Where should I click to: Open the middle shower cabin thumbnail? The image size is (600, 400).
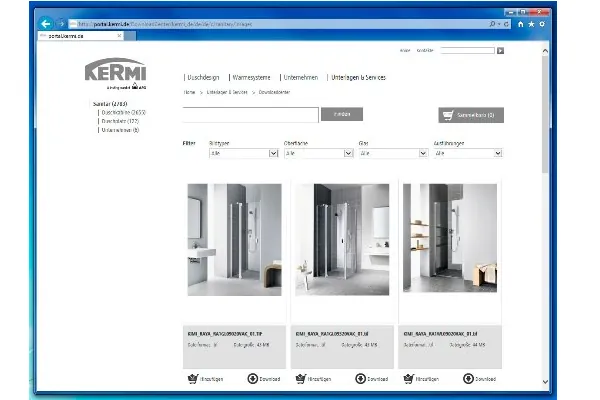(341, 239)
